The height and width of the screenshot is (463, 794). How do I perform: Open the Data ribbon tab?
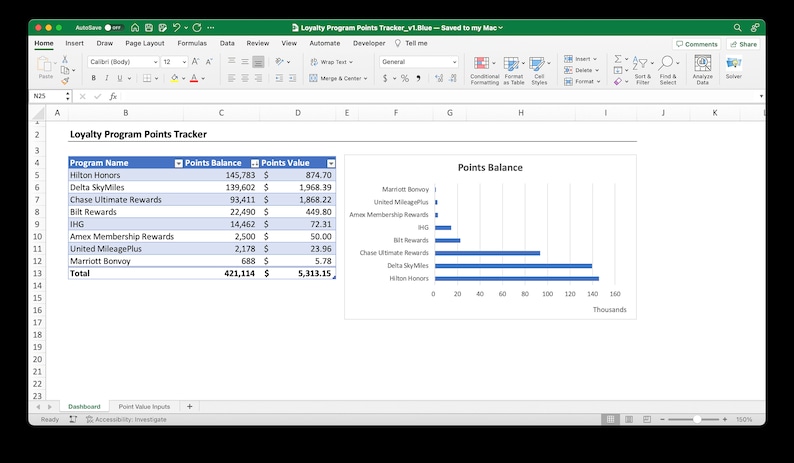pos(227,43)
